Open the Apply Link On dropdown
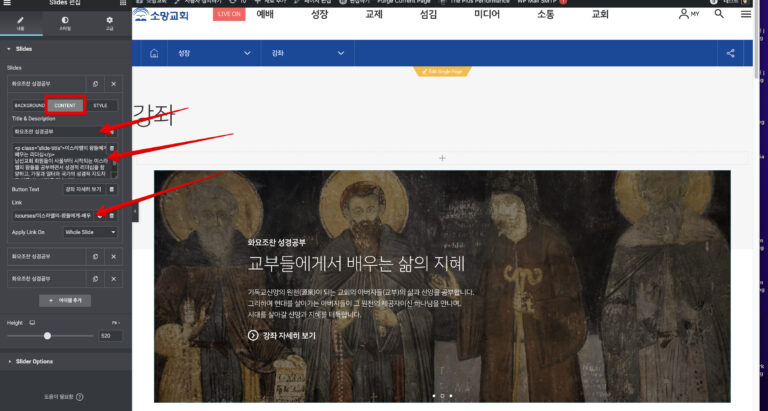 coord(91,232)
